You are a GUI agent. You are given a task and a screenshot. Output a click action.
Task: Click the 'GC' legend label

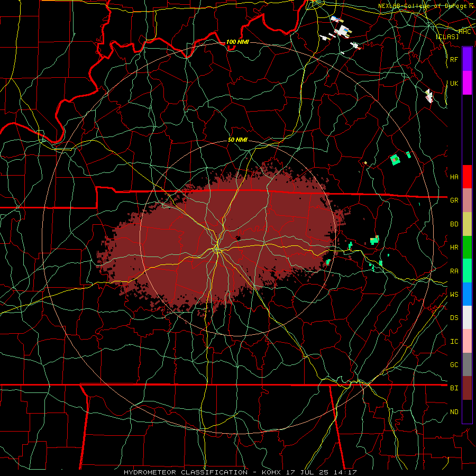pos(454,365)
